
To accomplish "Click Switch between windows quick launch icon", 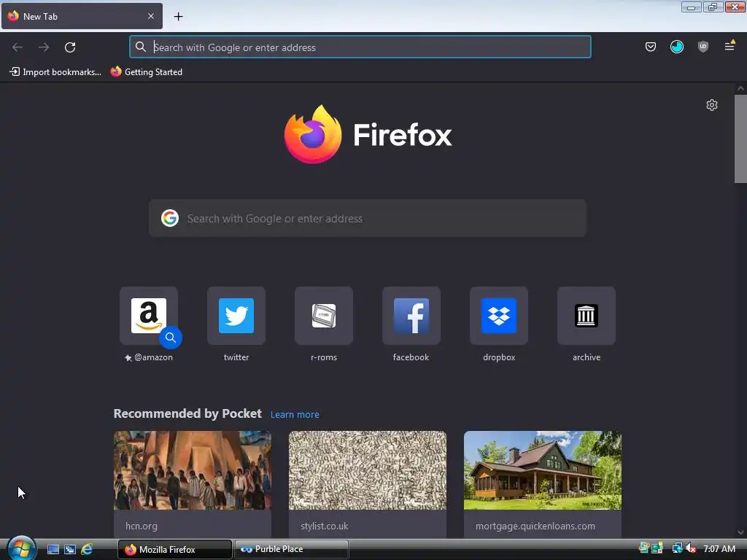I will click(69, 550).
